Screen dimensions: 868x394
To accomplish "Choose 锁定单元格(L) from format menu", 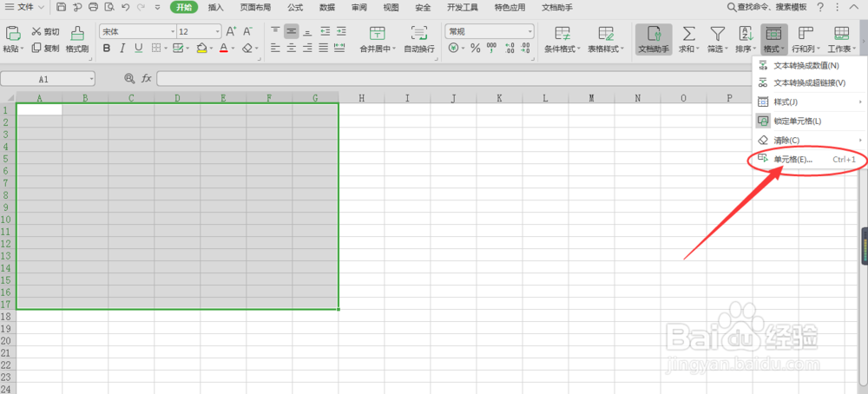I will coord(808,121).
